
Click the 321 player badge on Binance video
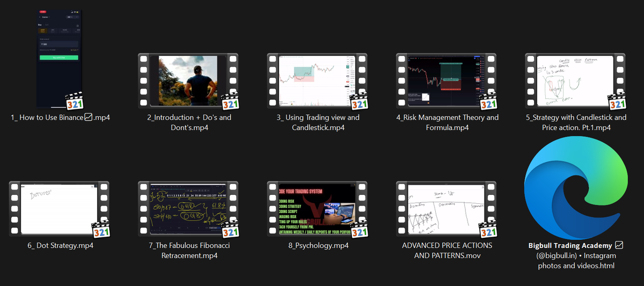[75, 101]
